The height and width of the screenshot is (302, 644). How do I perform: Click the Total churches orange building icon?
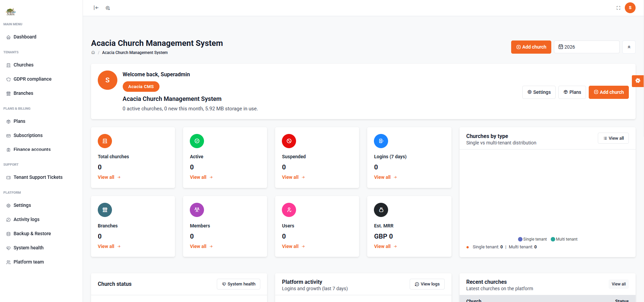pos(105,141)
